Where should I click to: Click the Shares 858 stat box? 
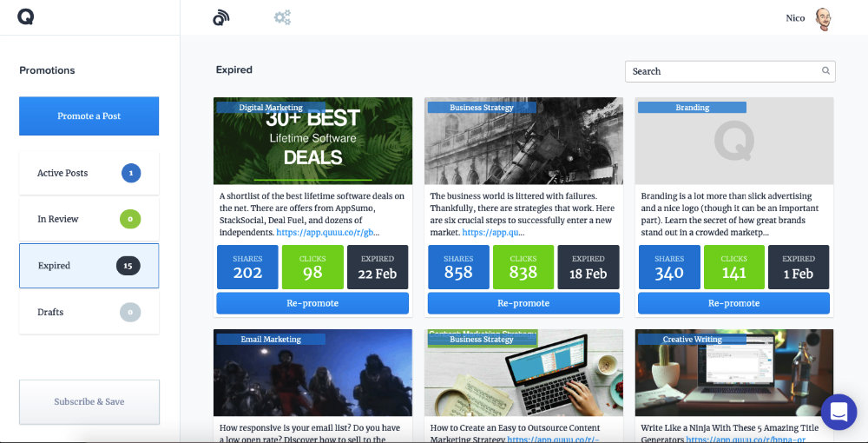[458, 267]
